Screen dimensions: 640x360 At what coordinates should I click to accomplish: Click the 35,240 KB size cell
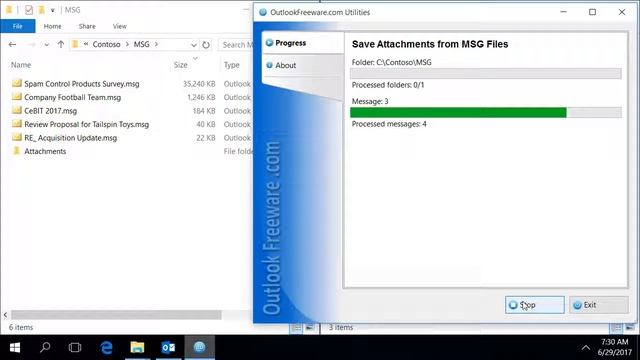[199, 84]
